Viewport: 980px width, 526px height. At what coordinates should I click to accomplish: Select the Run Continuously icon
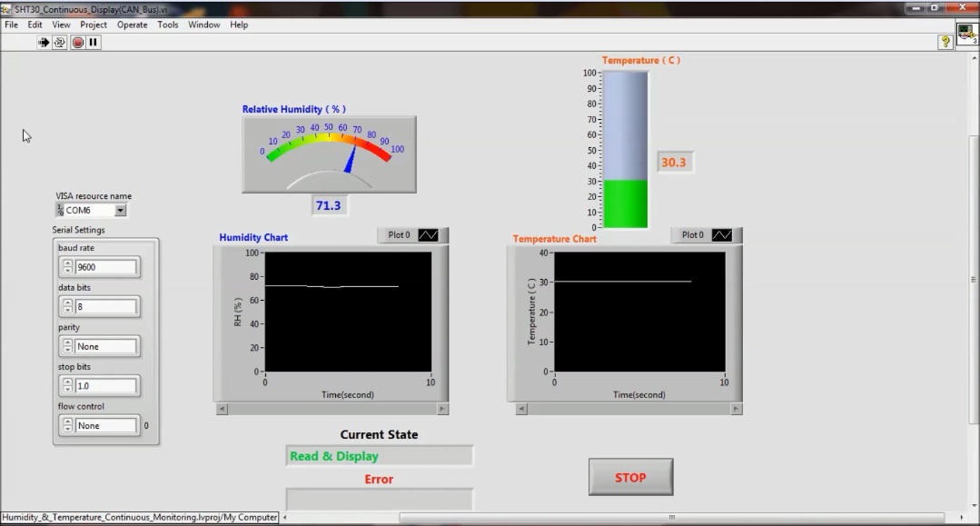click(x=58, y=42)
